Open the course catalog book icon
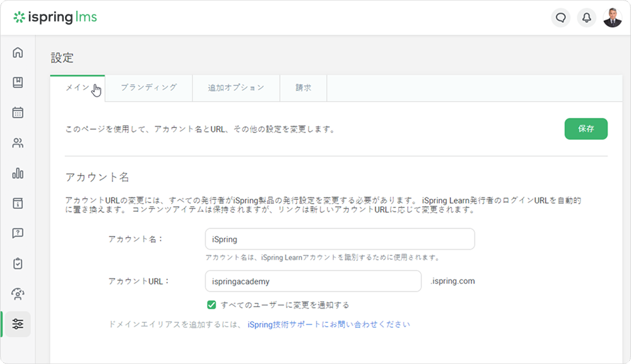631x364 pixels. click(x=18, y=83)
